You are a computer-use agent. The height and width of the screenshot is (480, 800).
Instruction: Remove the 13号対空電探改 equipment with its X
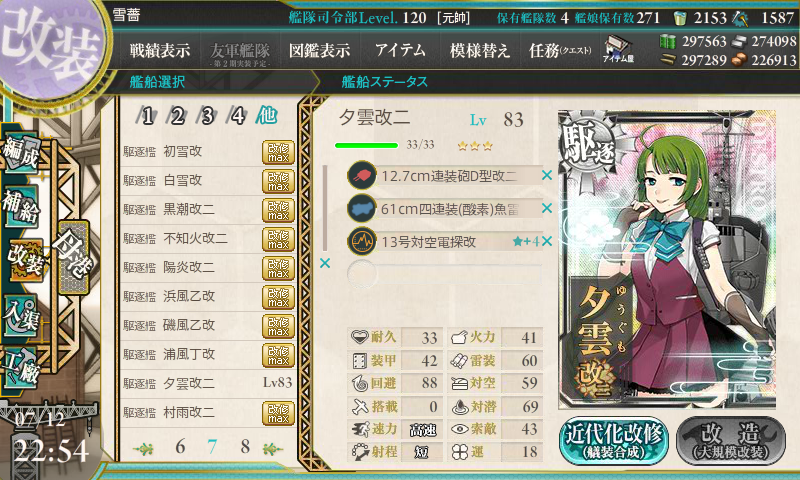(x=547, y=241)
